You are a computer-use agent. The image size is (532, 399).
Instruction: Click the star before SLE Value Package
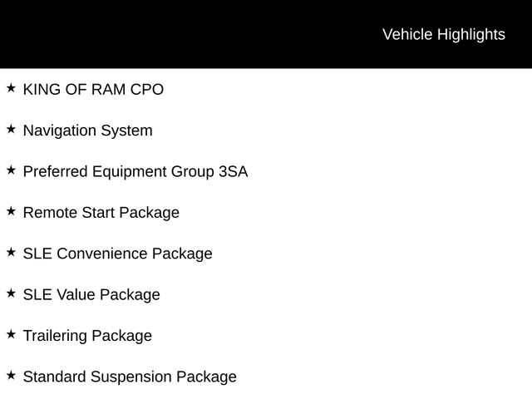click(x=11, y=293)
